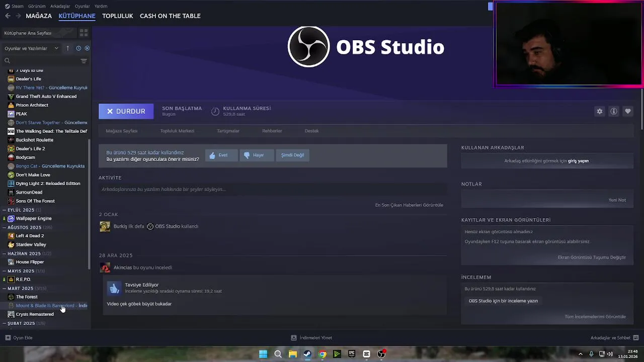The width and height of the screenshot is (644, 362).
Task: Open the Görünüm menu
Action: coord(37,6)
